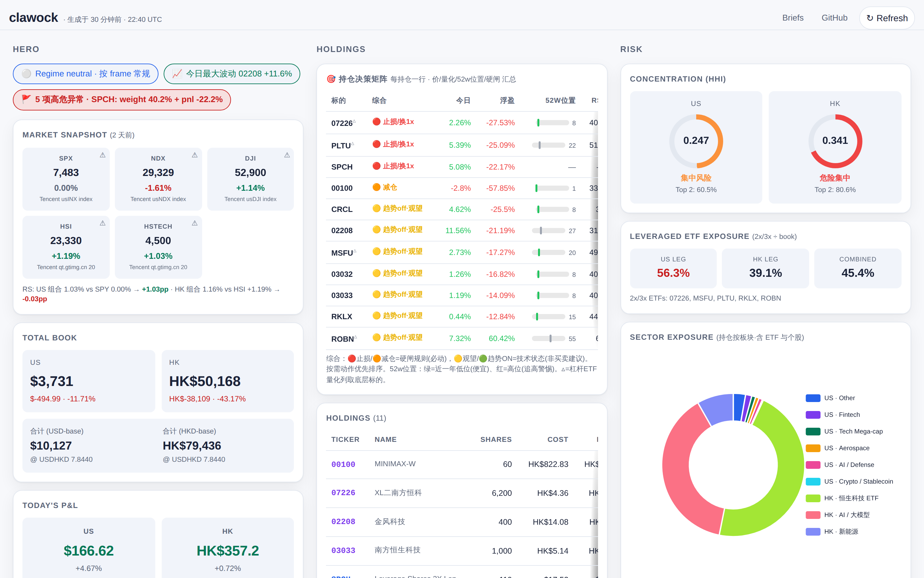
Task: Click the red status dot in 07226 row
Action: [376, 122]
